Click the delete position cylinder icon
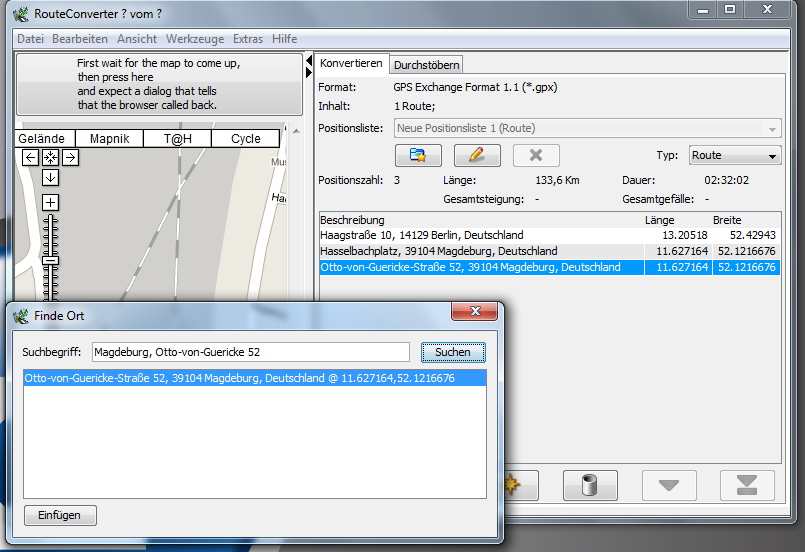This screenshot has width=805, height=552. (x=589, y=485)
